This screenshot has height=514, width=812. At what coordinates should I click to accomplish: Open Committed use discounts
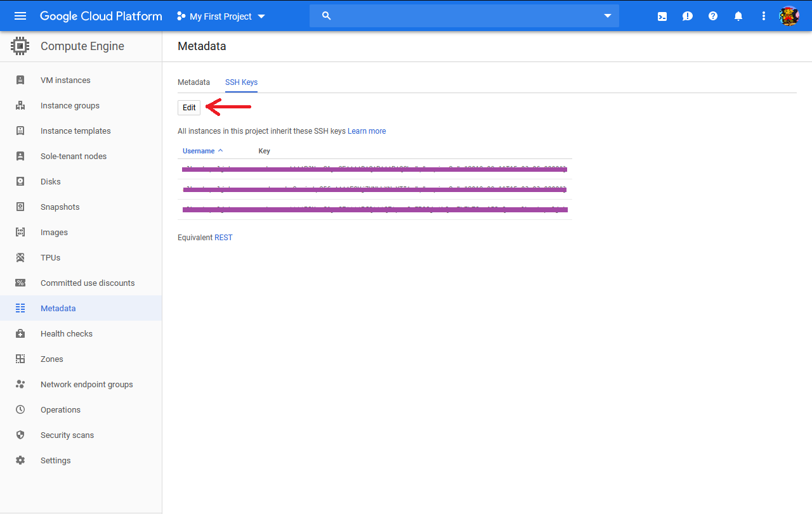pyautogui.click(x=88, y=283)
